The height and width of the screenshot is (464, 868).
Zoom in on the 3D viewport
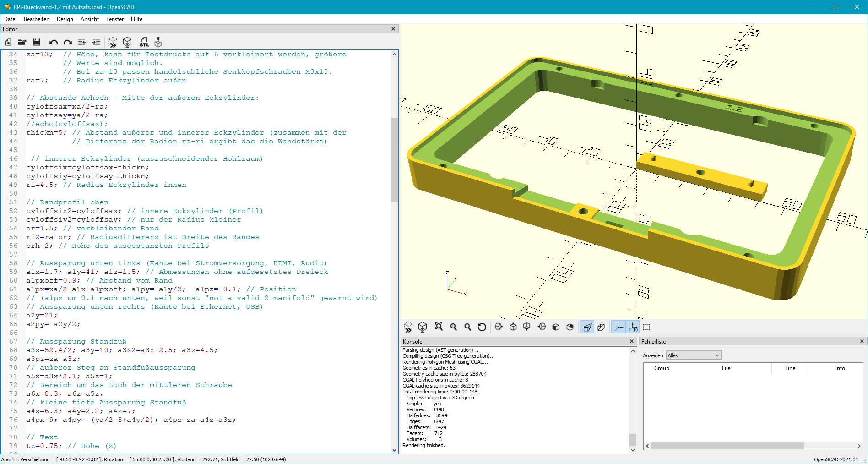coord(454,327)
